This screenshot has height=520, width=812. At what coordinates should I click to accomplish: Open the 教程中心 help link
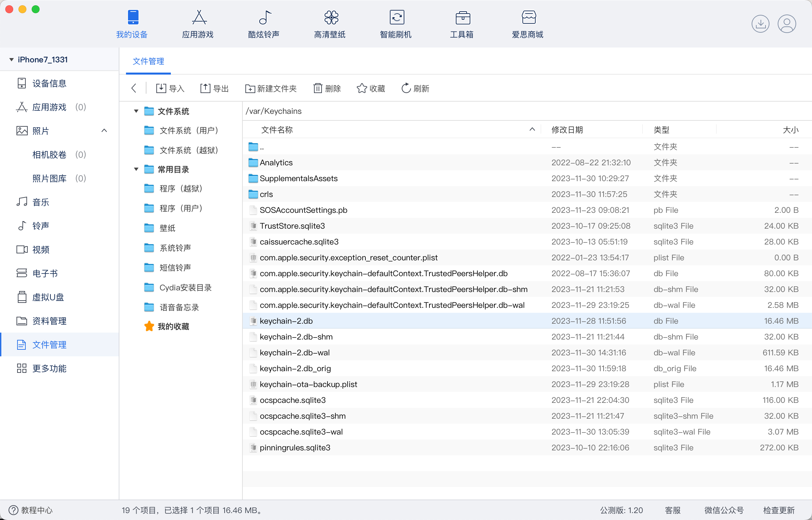[x=30, y=510]
